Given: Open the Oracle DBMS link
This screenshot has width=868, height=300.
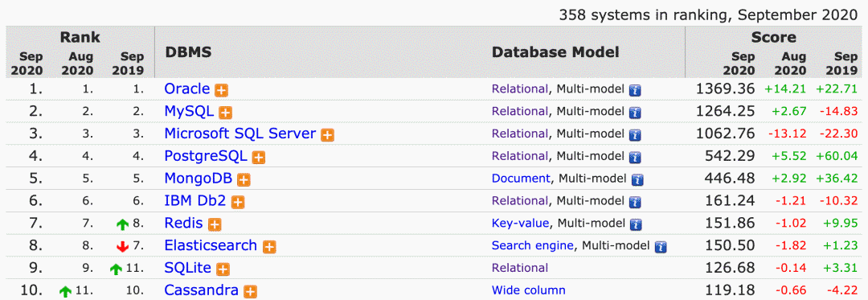Looking at the screenshot, I should tap(187, 89).
